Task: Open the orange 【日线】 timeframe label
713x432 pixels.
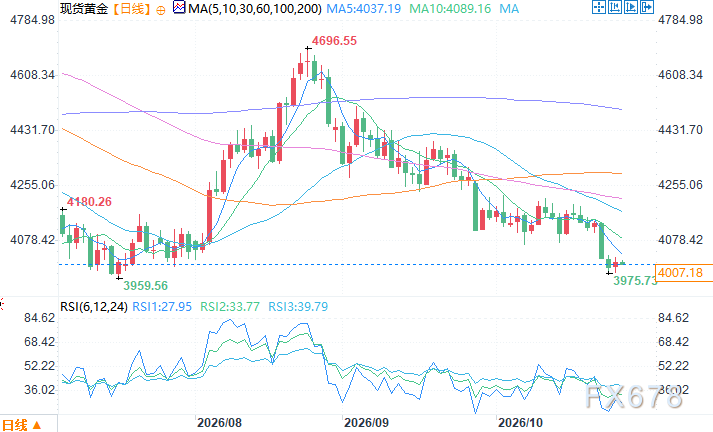Action: point(131,8)
